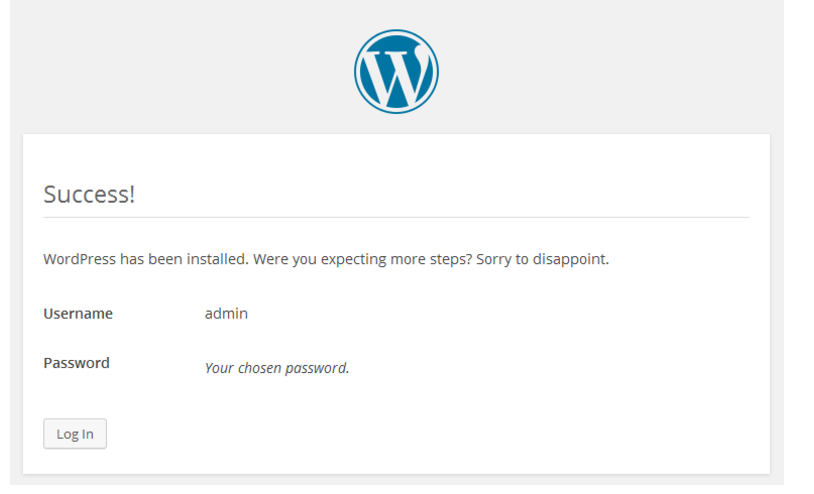
Task: Click the "Were you expecting more steps?" question
Action: click(x=363, y=259)
